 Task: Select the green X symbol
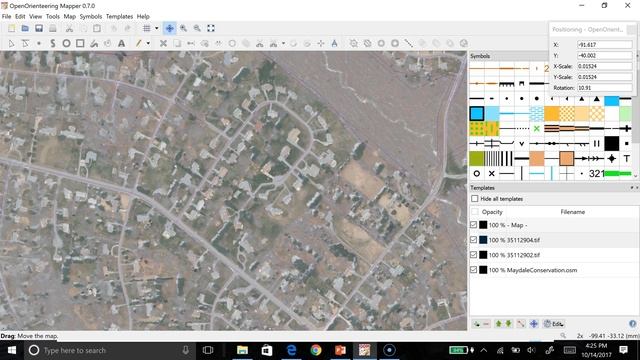[536, 129]
